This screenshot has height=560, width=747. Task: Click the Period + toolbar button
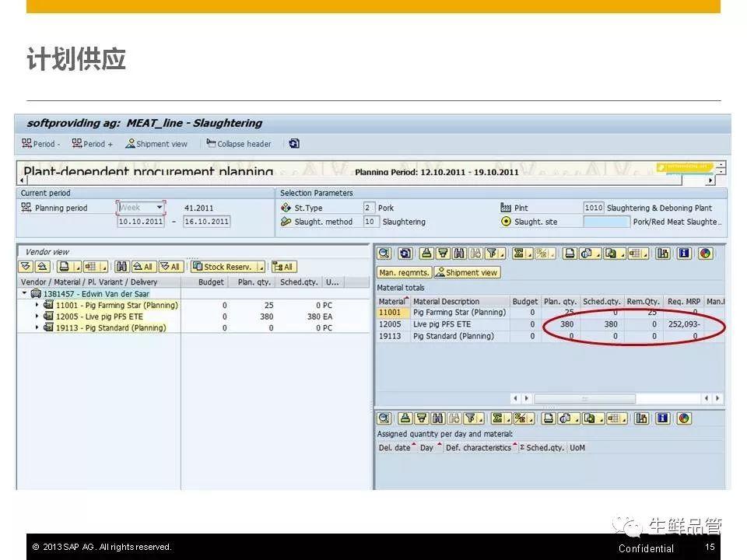point(93,144)
